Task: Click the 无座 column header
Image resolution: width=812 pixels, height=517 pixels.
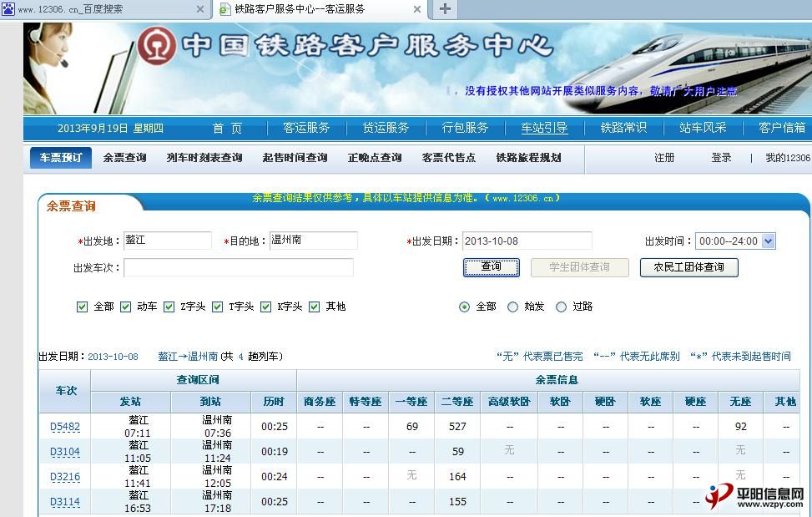Action: [x=740, y=402]
